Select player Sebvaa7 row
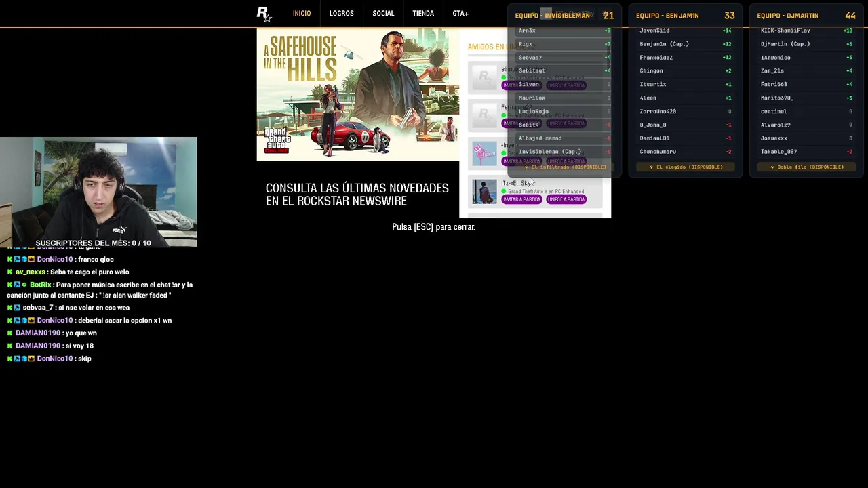Viewport: 868px width, 488px height. (x=564, y=58)
